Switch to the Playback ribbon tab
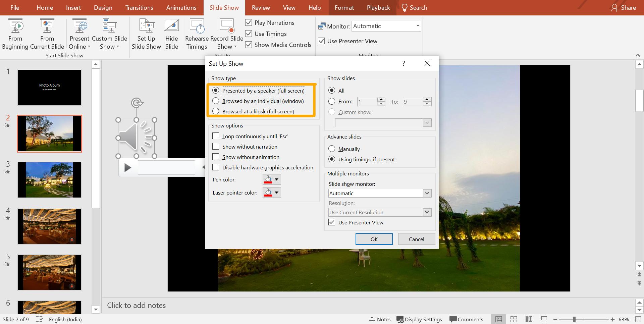The image size is (644, 324). tap(378, 7)
